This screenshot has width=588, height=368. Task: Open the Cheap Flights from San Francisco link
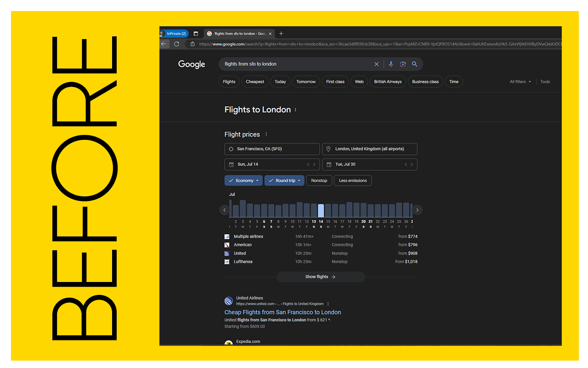coord(283,312)
